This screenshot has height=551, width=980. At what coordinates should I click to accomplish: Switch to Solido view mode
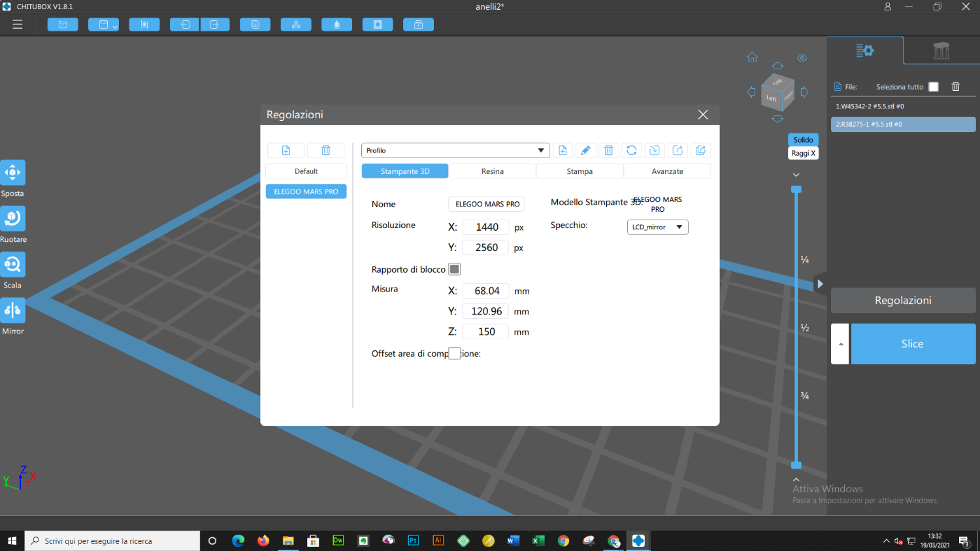[x=803, y=140]
